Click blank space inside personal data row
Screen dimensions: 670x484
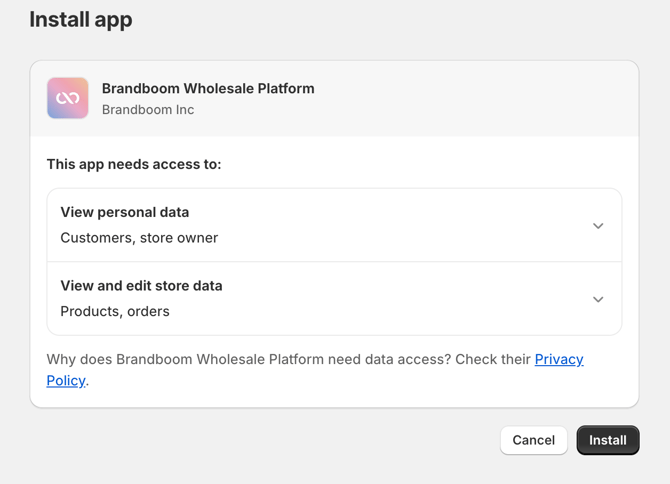click(x=400, y=226)
